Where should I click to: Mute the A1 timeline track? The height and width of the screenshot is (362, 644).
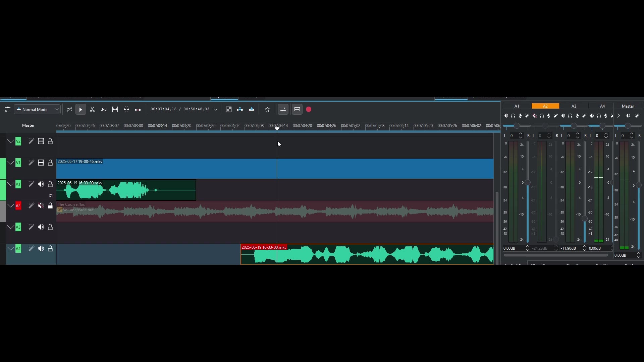(x=41, y=184)
